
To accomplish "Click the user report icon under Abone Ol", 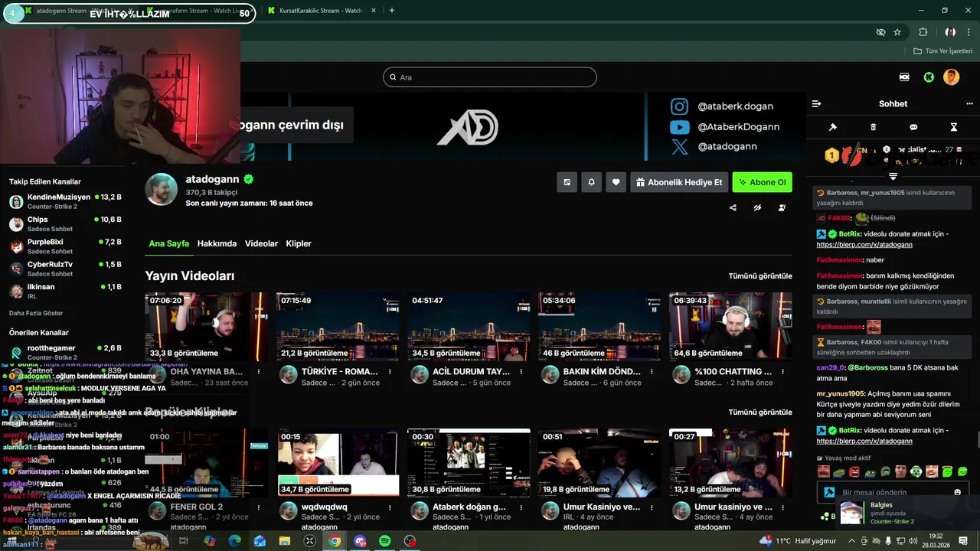I will click(x=782, y=207).
